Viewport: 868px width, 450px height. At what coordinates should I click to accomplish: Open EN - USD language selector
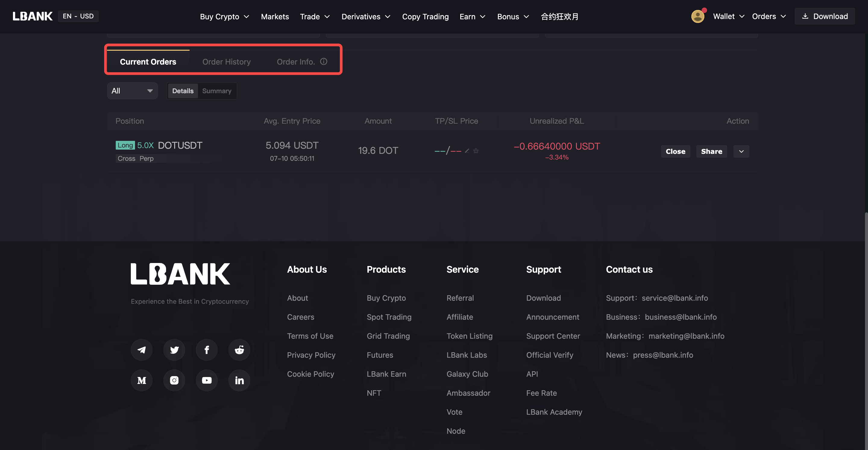78,16
